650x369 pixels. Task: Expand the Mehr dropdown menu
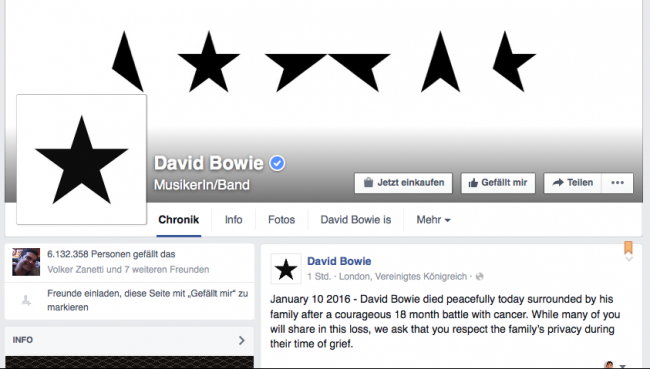pyautogui.click(x=433, y=220)
